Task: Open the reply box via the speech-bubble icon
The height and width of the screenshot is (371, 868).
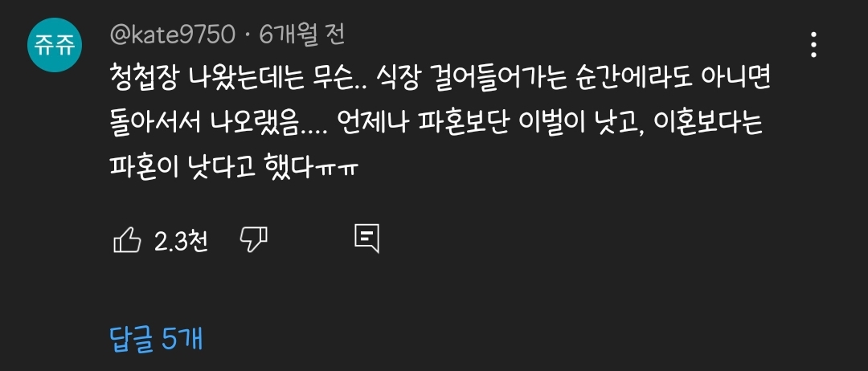Action: [366, 238]
